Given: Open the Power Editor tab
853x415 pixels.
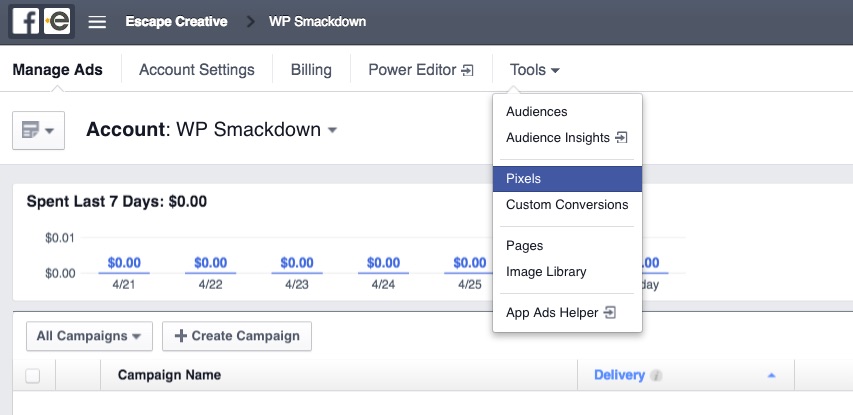Looking at the screenshot, I should coord(421,70).
